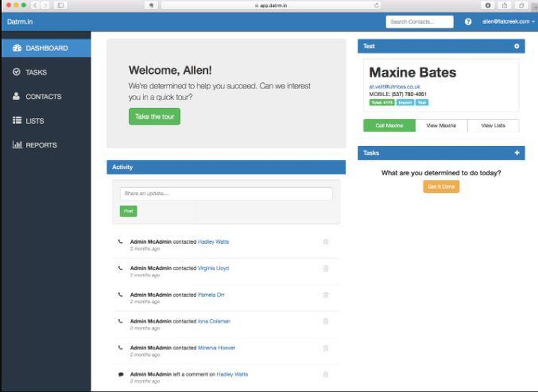Click the orange Get It Done button
The image size is (538, 392).
click(441, 187)
